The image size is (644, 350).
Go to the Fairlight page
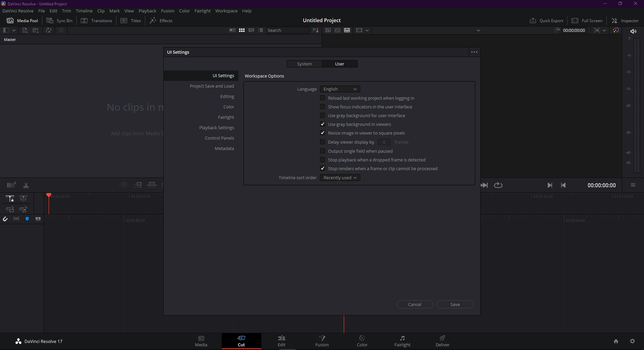(402, 341)
